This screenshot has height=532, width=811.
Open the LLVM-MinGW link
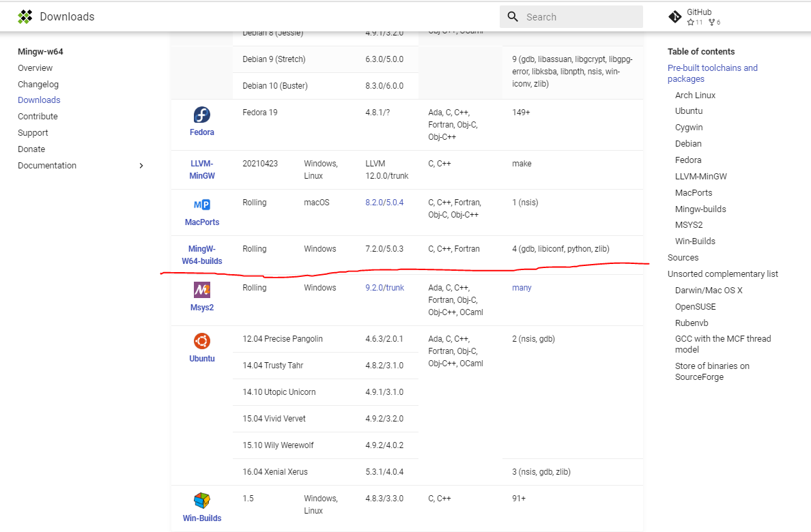coord(201,170)
